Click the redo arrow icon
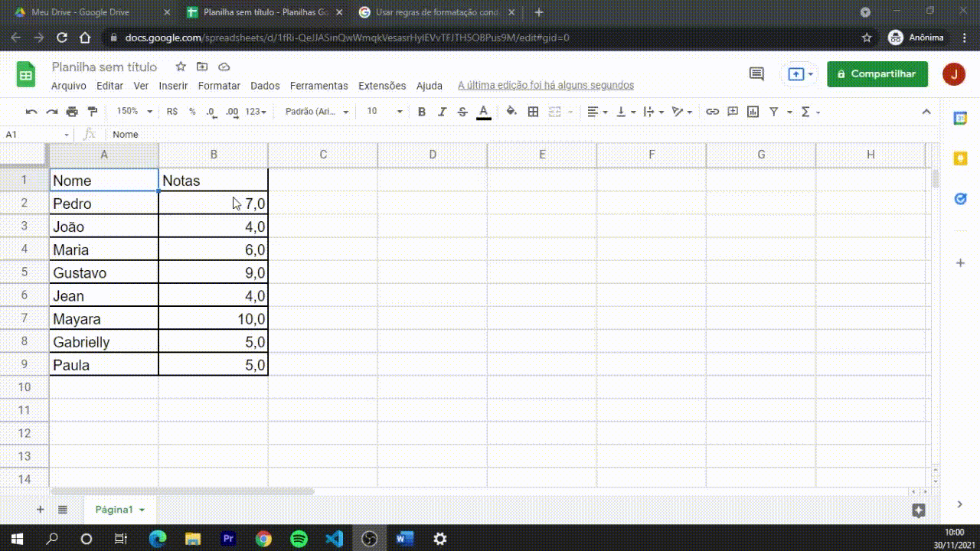Screen dimensions: 980x551 [52, 112]
